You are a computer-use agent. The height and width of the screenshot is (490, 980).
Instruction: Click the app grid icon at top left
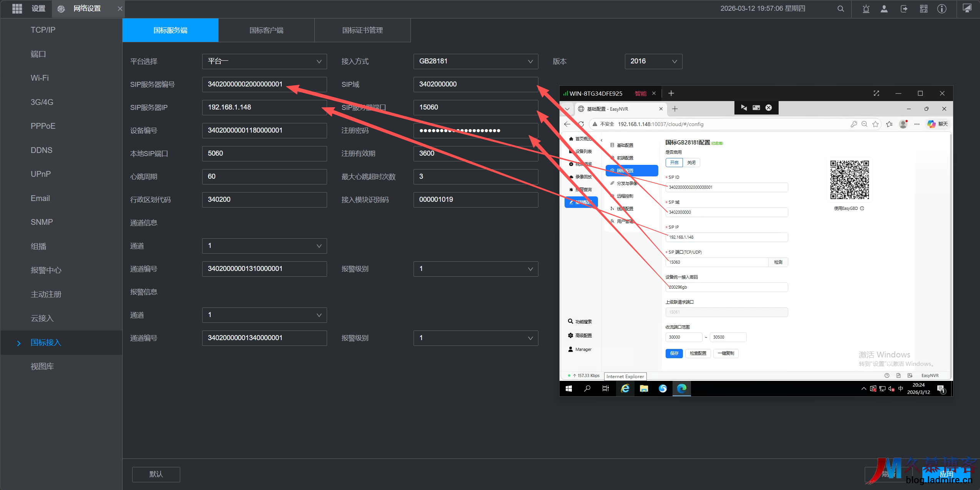(17, 8)
